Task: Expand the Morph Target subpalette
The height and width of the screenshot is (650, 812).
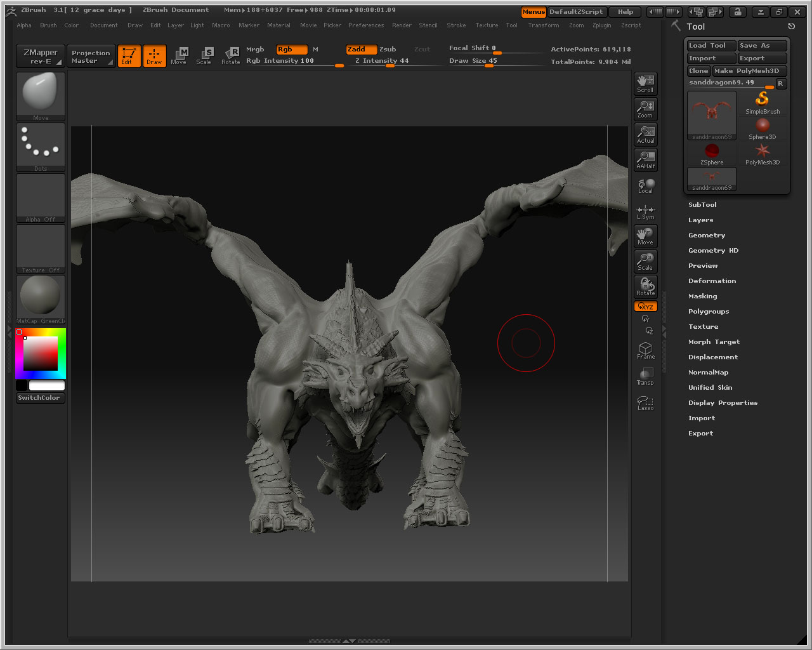Action: point(714,342)
